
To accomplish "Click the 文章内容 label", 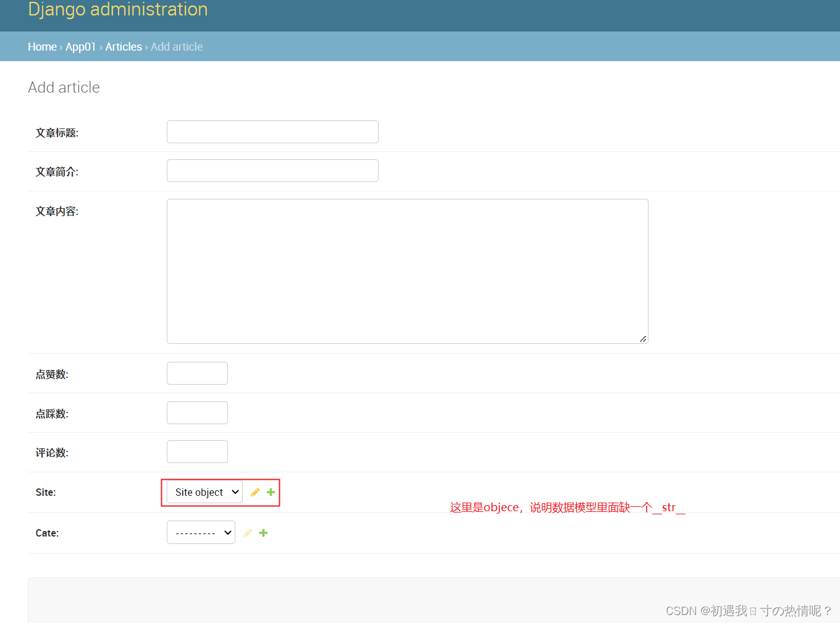I will [x=57, y=211].
